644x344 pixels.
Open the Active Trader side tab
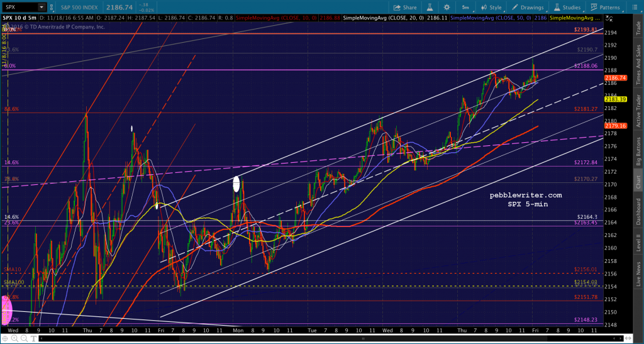(x=639, y=111)
